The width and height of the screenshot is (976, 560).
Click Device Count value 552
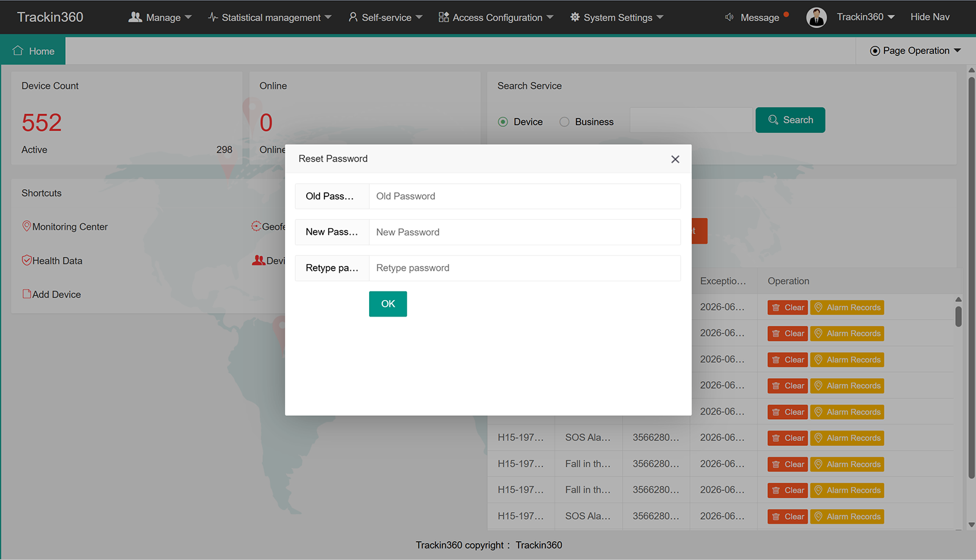[x=41, y=123]
